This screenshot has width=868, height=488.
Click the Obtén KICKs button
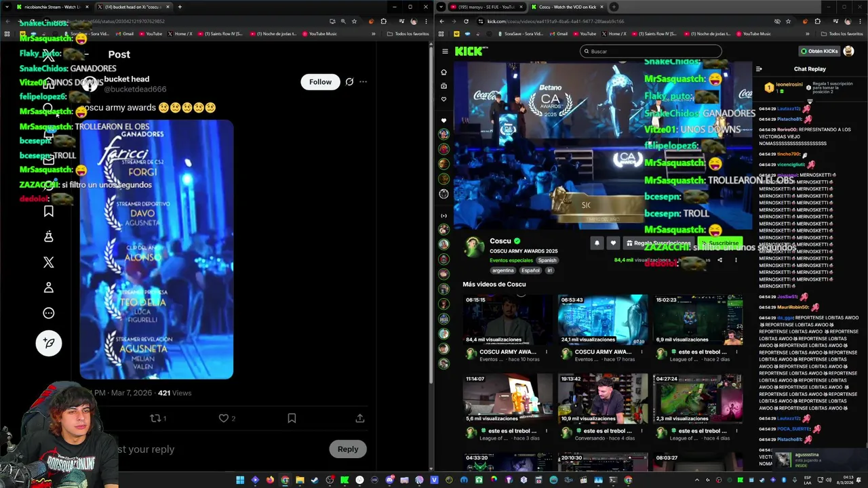pyautogui.click(x=819, y=51)
